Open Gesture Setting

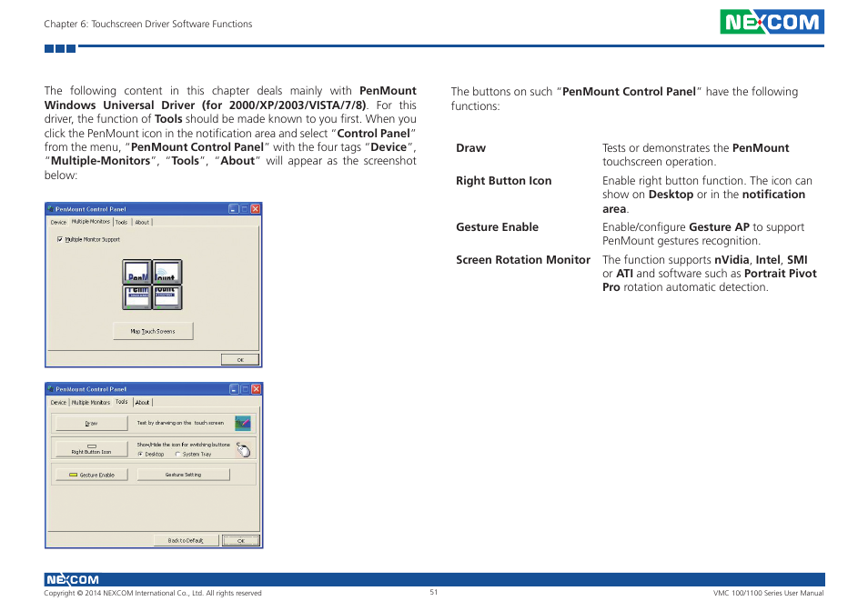click(x=183, y=475)
